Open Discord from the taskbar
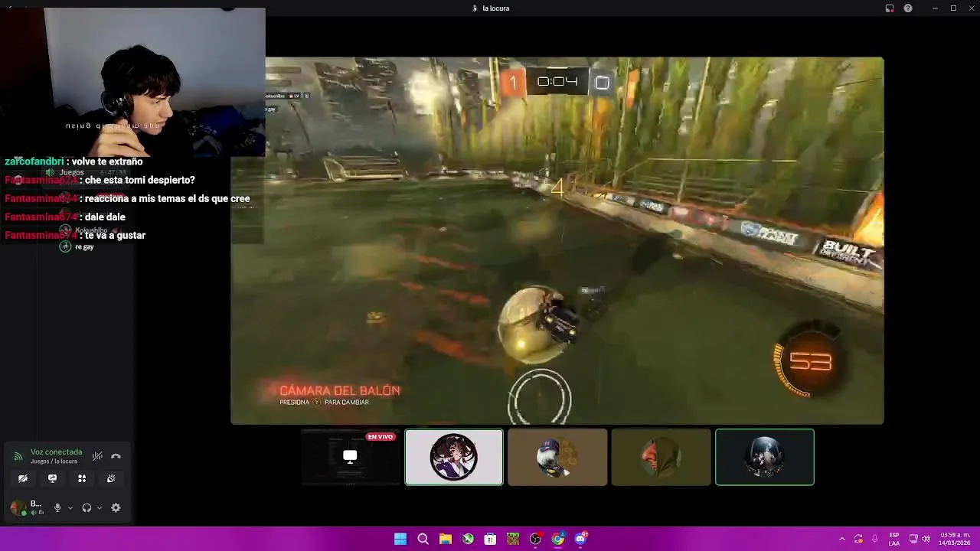980x551 pixels. click(x=580, y=539)
